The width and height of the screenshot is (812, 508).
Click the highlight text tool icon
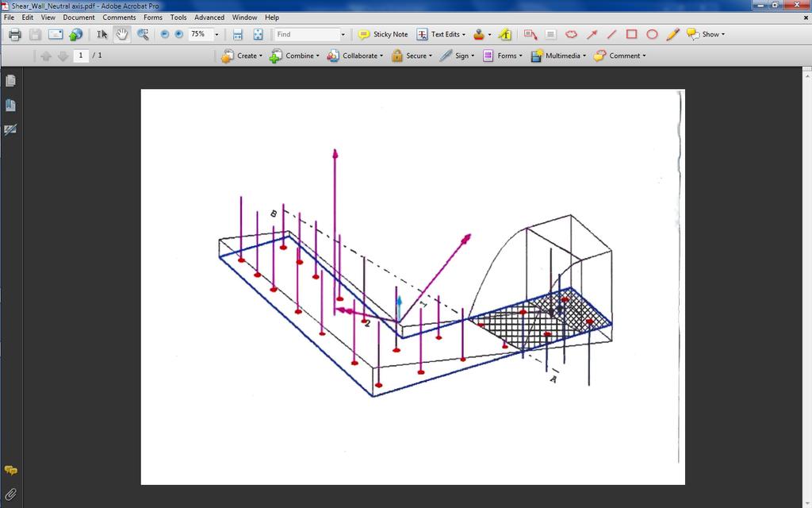click(505, 35)
